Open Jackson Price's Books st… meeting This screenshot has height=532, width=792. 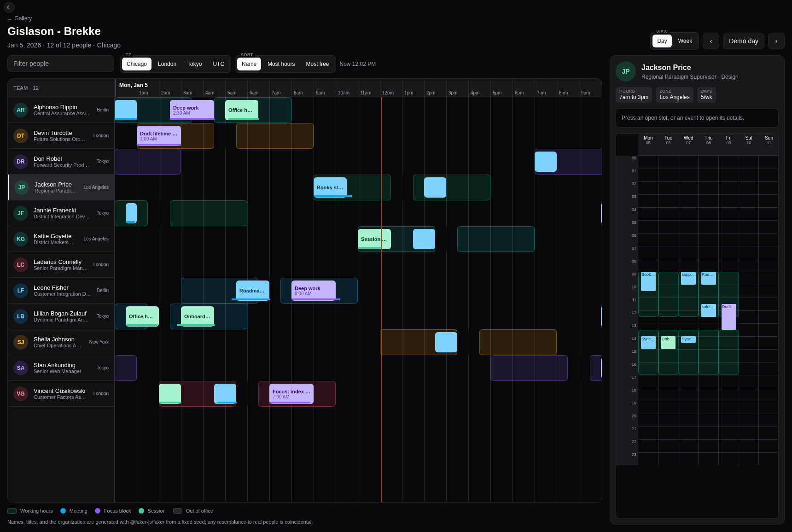[330, 187]
